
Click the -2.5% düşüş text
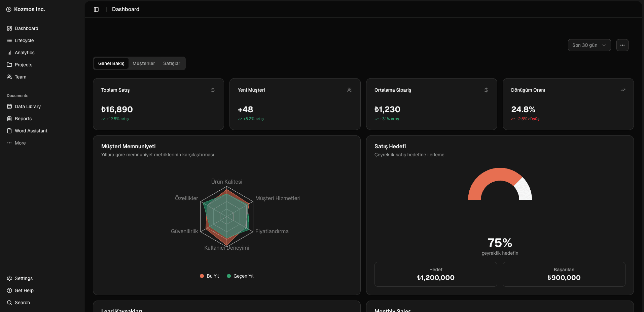pyautogui.click(x=528, y=119)
